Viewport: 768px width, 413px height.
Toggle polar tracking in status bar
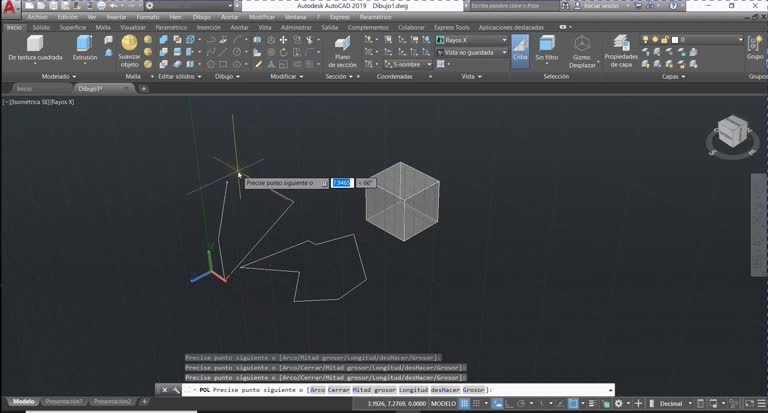pyautogui.click(x=522, y=404)
